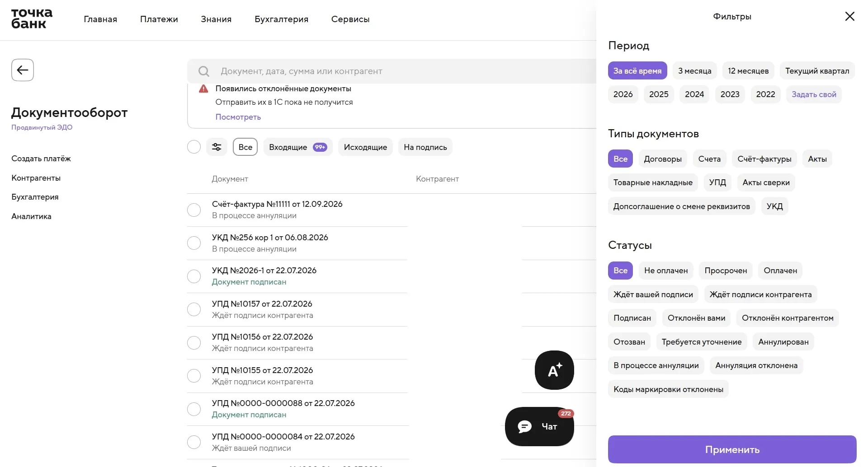Filter document type Акты

817,159
